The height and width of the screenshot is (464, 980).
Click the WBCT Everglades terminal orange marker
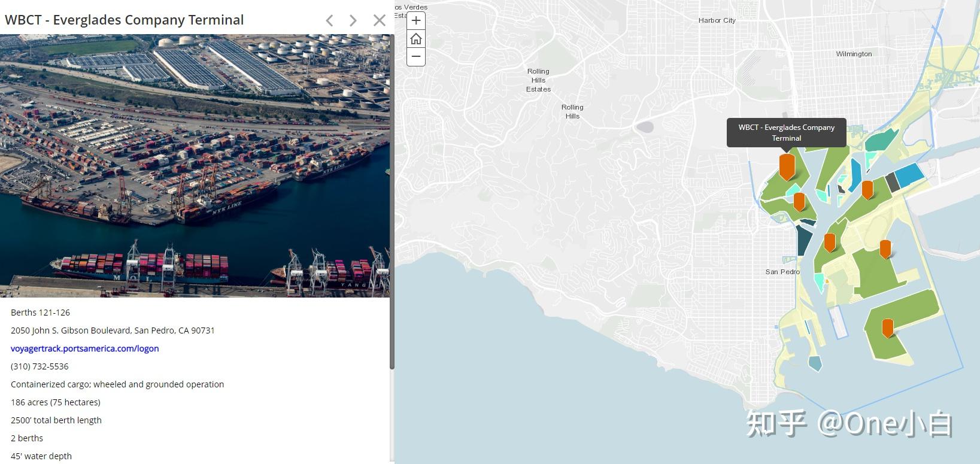pos(787,166)
